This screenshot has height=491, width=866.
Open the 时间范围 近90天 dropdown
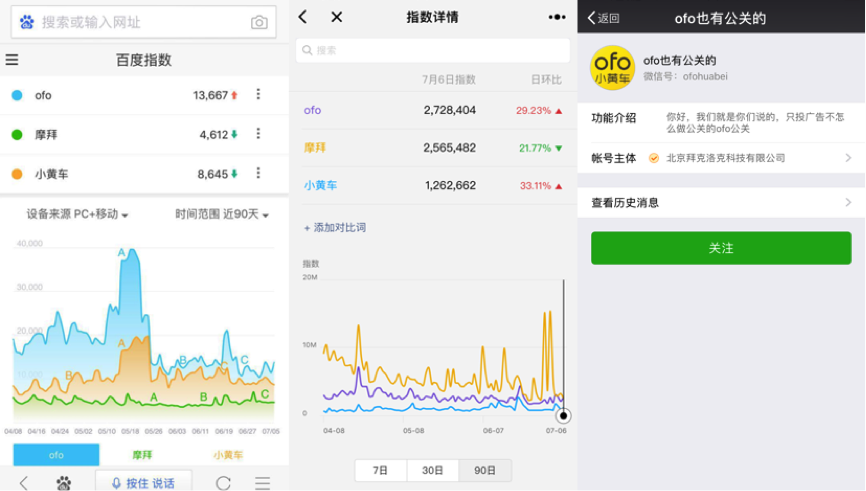(x=222, y=214)
